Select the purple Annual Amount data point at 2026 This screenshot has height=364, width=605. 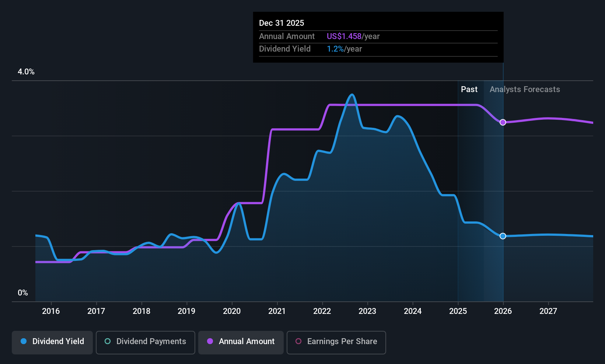503,122
